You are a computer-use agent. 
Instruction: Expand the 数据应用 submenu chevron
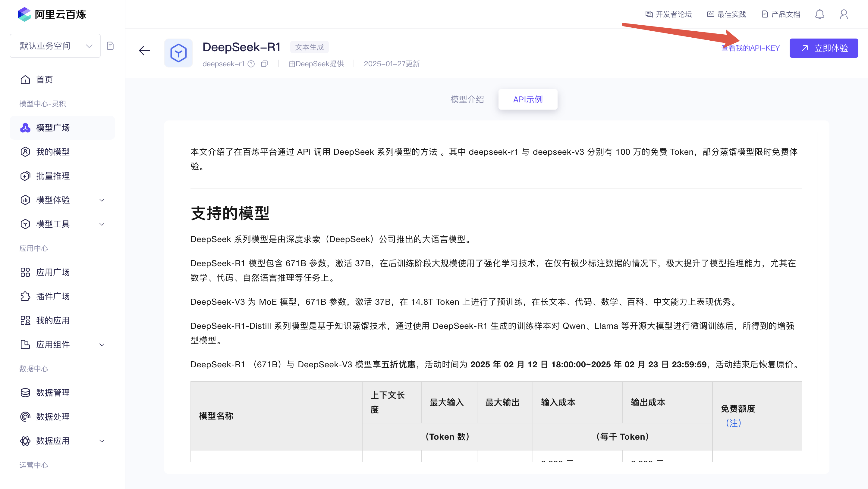tap(102, 441)
